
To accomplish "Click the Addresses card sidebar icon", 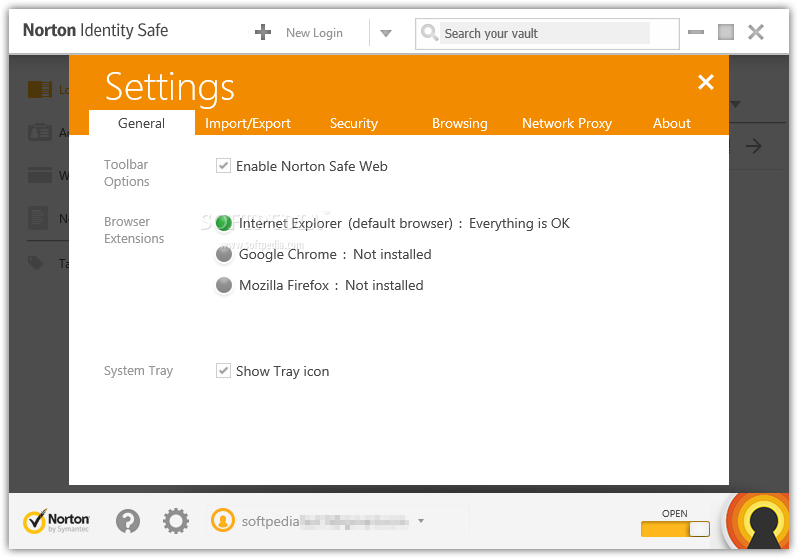I will 40,132.
